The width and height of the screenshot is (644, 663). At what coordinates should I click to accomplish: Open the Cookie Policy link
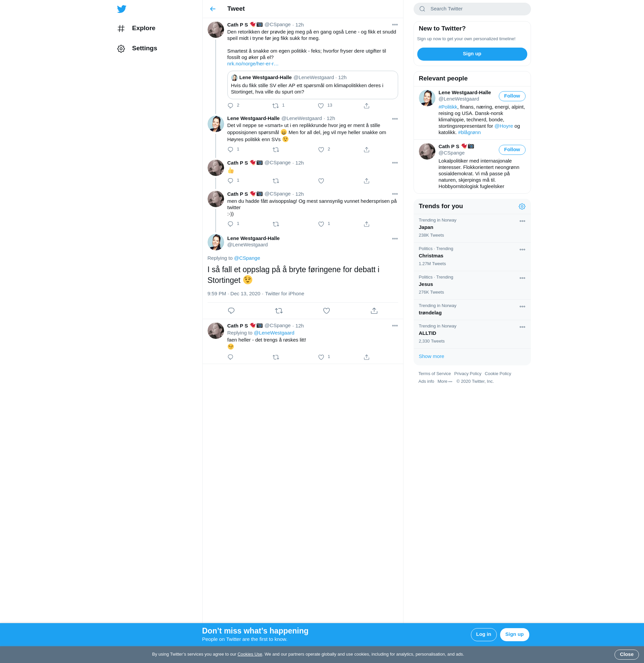(x=497, y=373)
